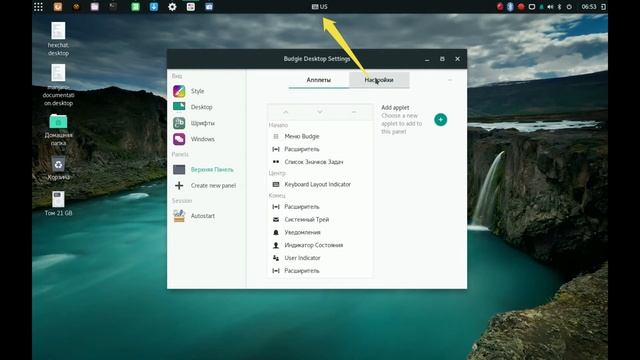Select Keyboard Layout Indicator applet
Screen dimensions: 640x360
tap(320, 184)
